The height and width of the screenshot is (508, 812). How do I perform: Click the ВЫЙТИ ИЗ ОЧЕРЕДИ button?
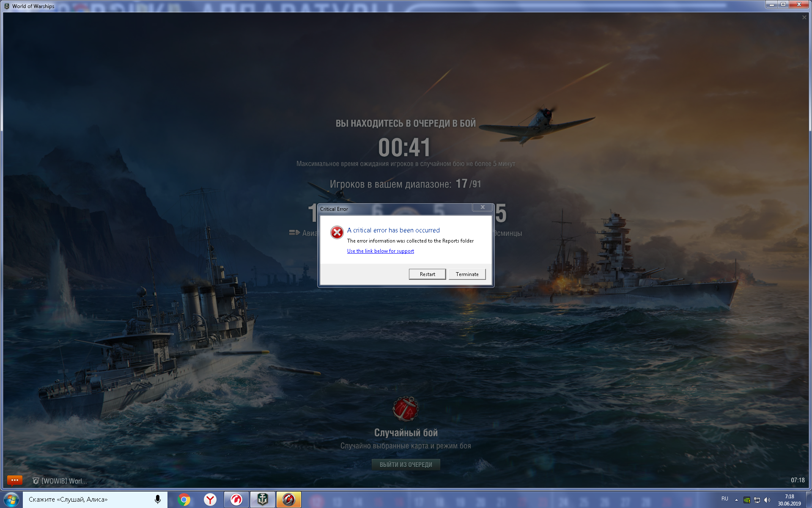(x=406, y=464)
